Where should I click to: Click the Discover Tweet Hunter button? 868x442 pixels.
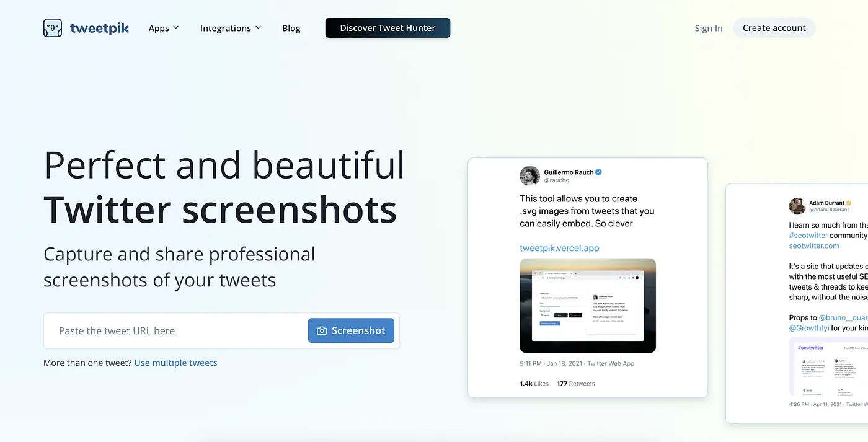(387, 28)
